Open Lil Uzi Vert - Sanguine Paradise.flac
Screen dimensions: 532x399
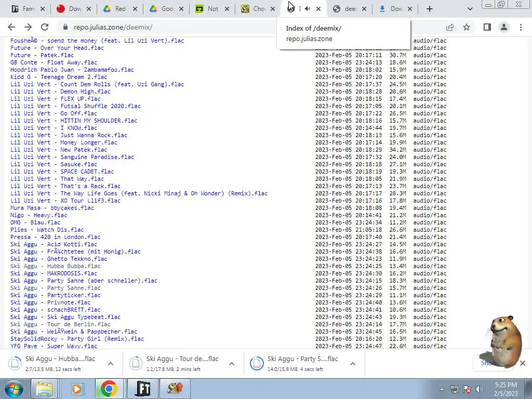pyautogui.click(x=72, y=157)
